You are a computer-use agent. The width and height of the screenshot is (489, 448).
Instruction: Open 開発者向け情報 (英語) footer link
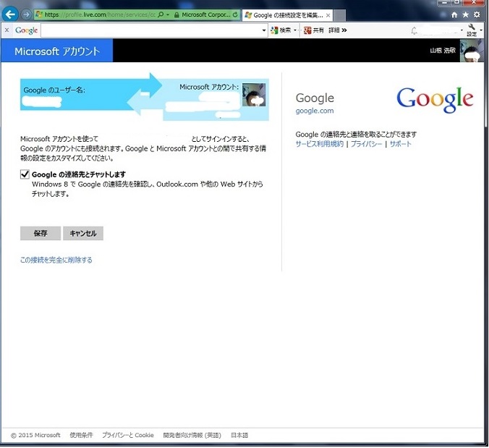[x=192, y=435]
